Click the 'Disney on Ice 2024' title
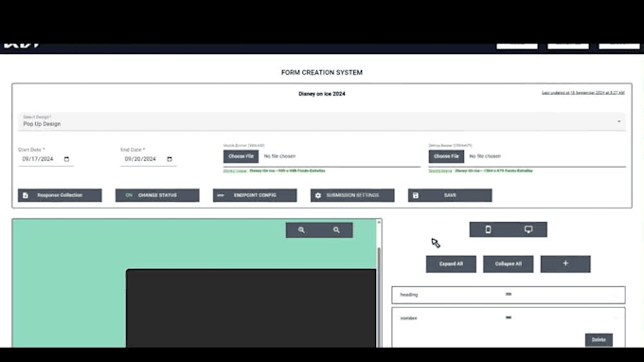The height and width of the screenshot is (362, 644). [322, 94]
